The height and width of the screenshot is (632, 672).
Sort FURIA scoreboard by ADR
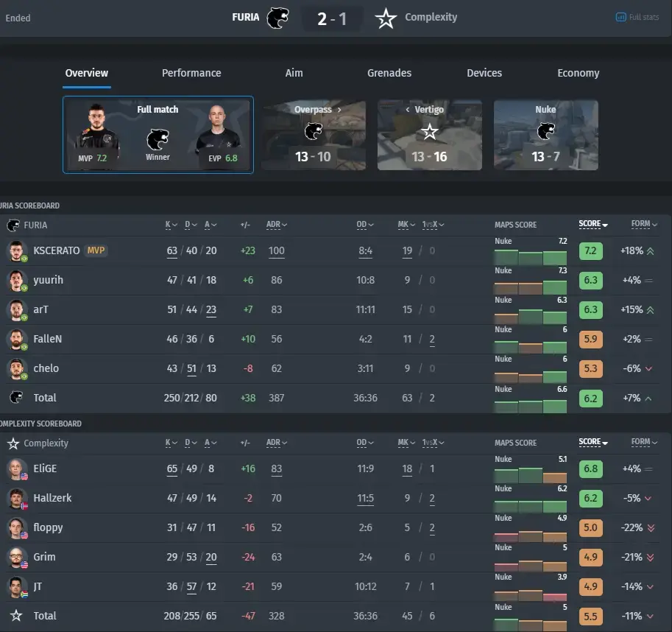[277, 225]
